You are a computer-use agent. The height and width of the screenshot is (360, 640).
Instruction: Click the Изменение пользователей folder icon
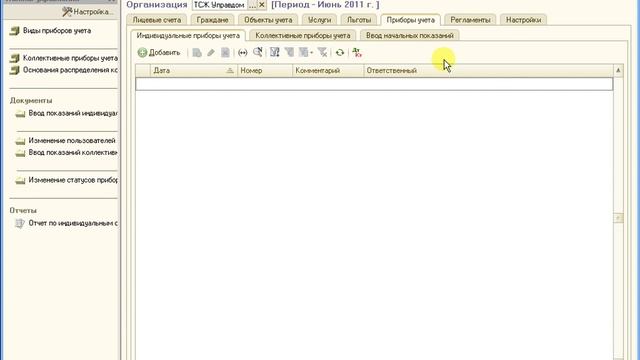pos(20,141)
